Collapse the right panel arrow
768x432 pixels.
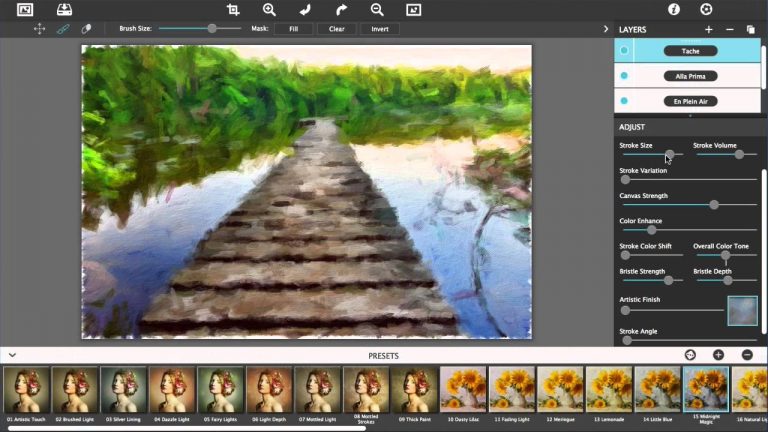coord(606,29)
